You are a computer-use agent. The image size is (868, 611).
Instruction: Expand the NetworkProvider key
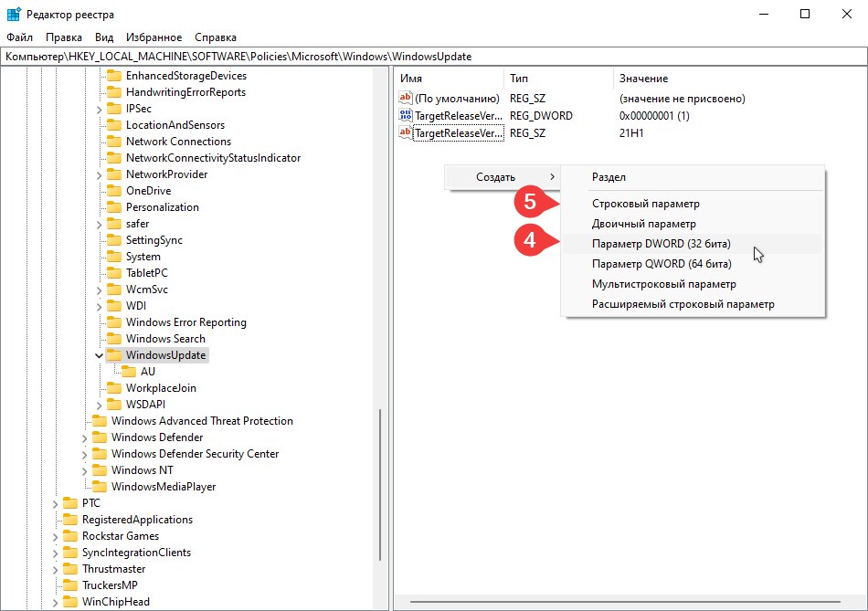pyautogui.click(x=99, y=174)
